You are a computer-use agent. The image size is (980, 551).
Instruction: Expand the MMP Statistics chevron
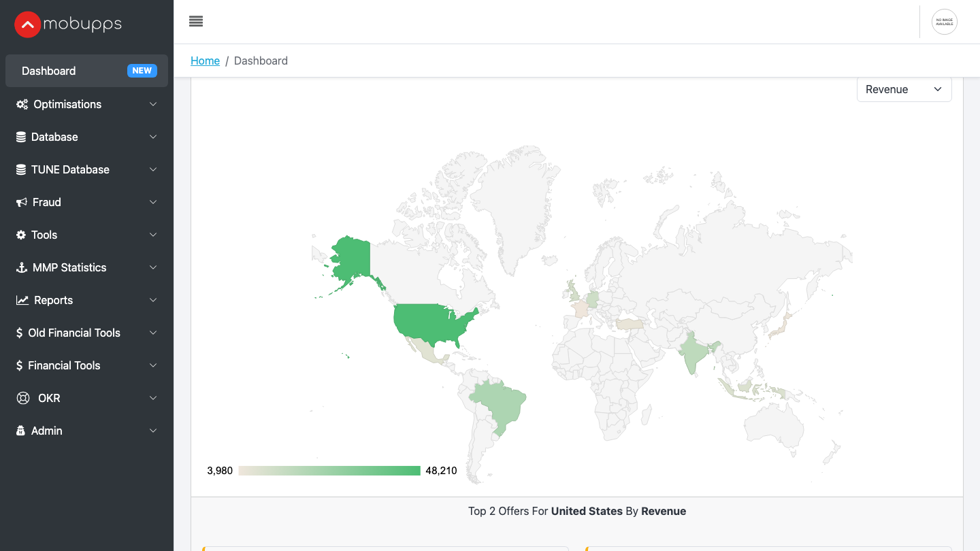coord(153,267)
